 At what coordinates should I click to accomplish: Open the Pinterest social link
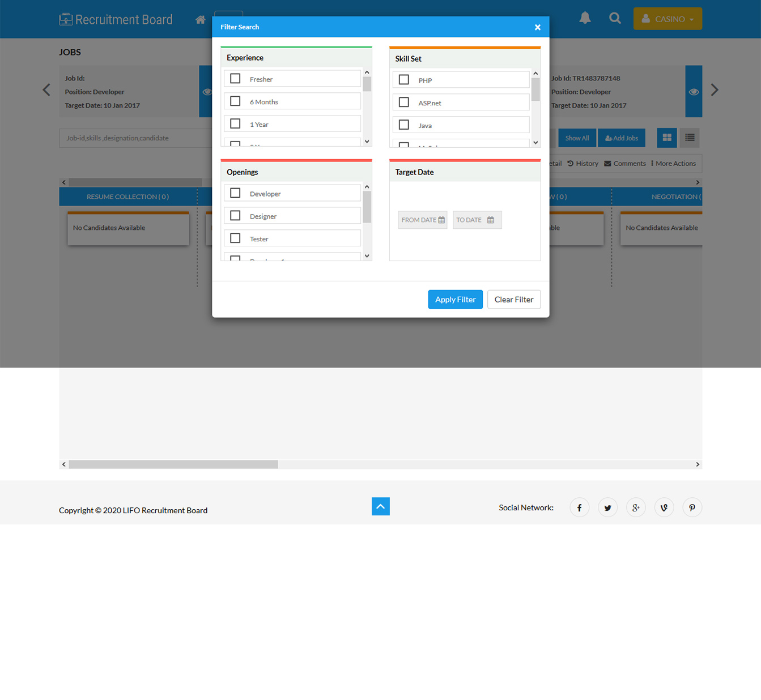tap(692, 507)
